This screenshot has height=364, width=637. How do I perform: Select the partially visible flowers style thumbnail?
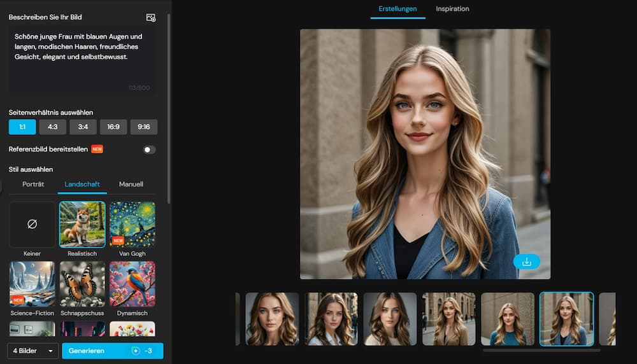point(132,329)
